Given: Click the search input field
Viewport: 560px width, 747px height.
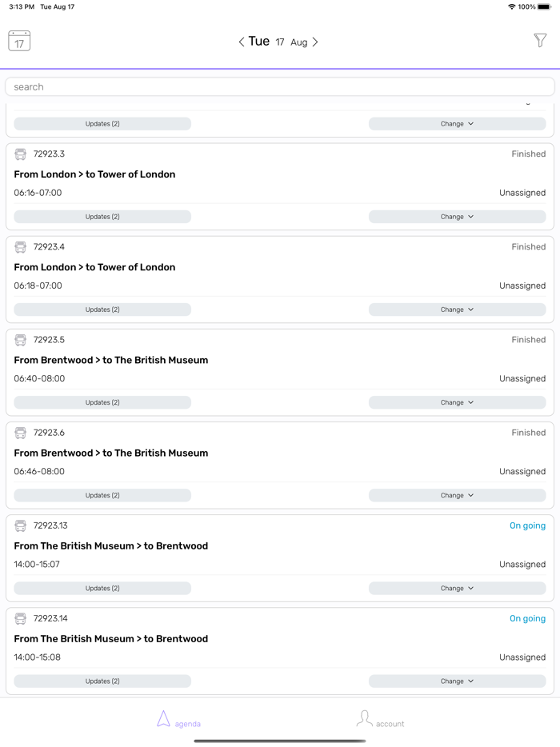Looking at the screenshot, I should (x=280, y=86).
